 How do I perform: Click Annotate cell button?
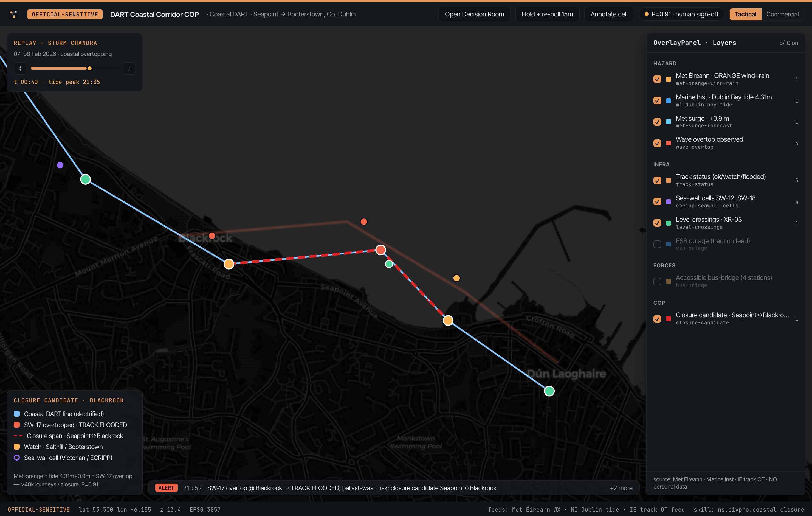pyautogui.click(x=609, y=14)
